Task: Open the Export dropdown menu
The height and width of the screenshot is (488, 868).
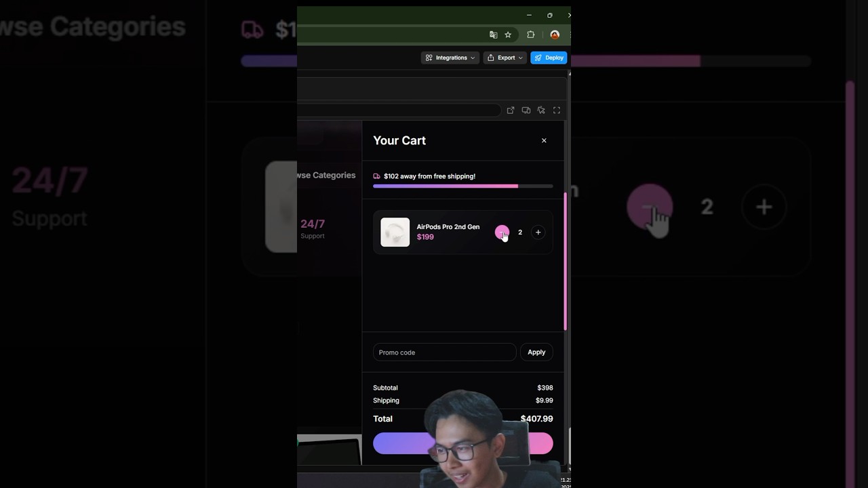Action: click(505, 58)
